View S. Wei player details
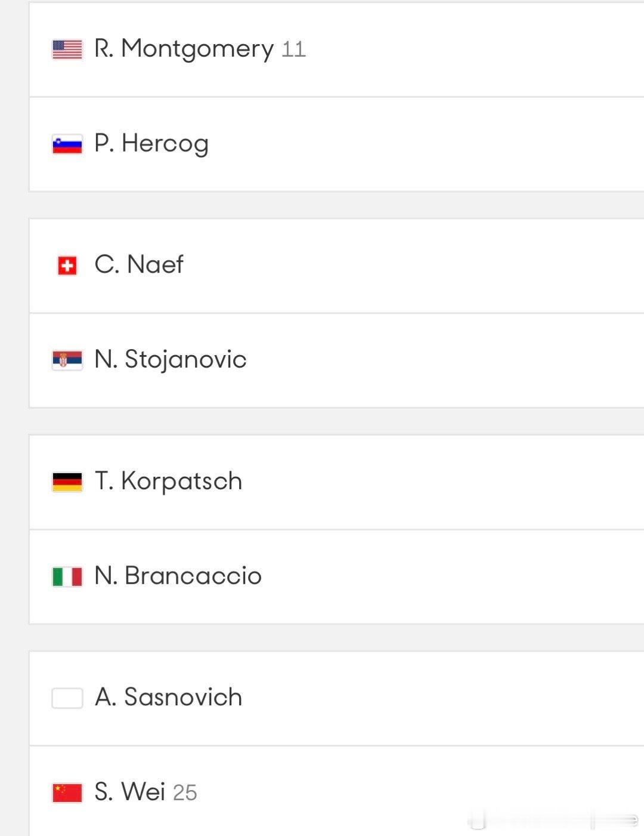This screenshot has width=644, height=836. (129, 792)
